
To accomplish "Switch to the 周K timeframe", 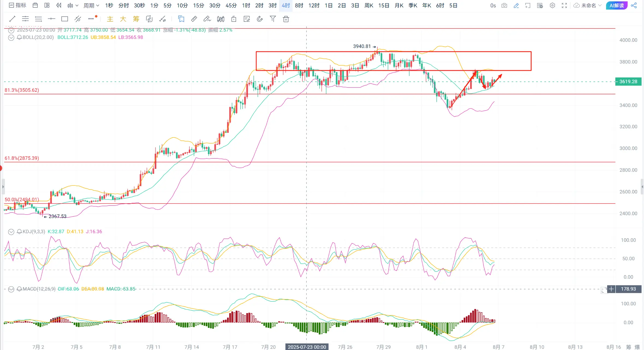I will click(x=369, y=5).
